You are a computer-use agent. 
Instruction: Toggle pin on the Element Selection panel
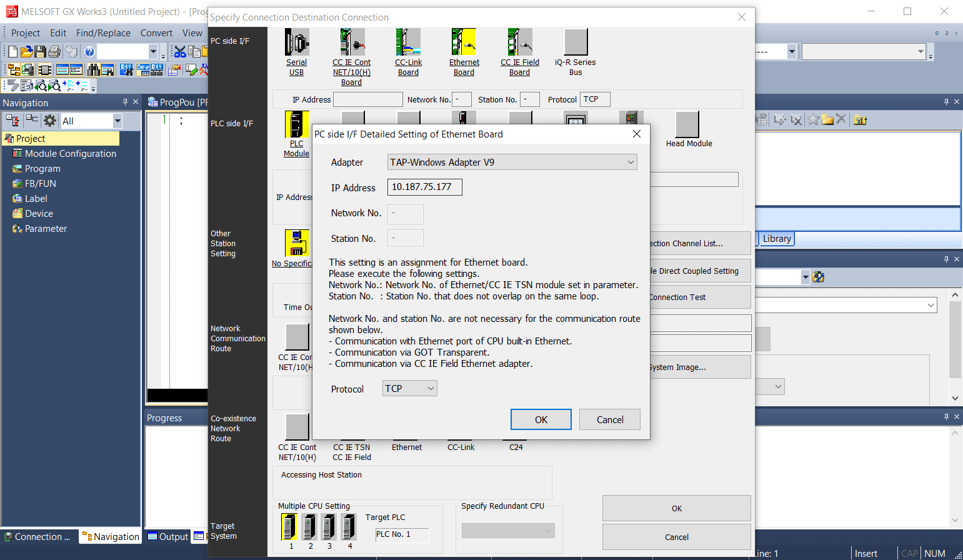pyautogui.click(x=946, y=101)
